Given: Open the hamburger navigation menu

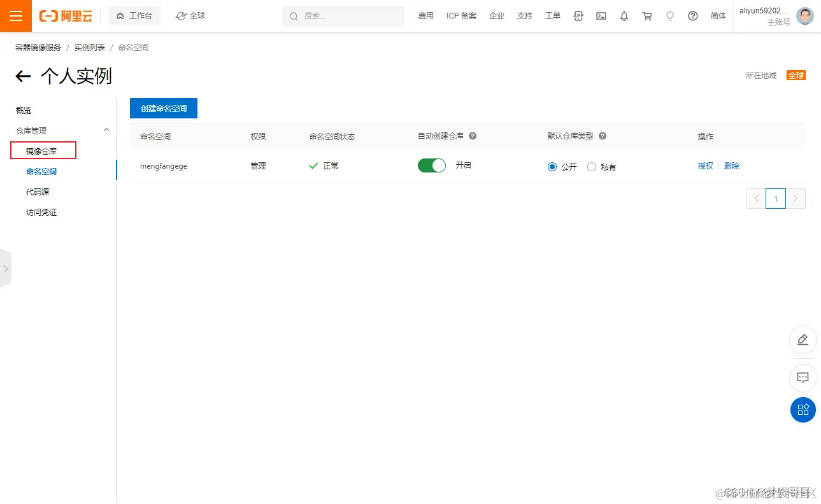Looking at the screenshot, I should click(16, 16).
